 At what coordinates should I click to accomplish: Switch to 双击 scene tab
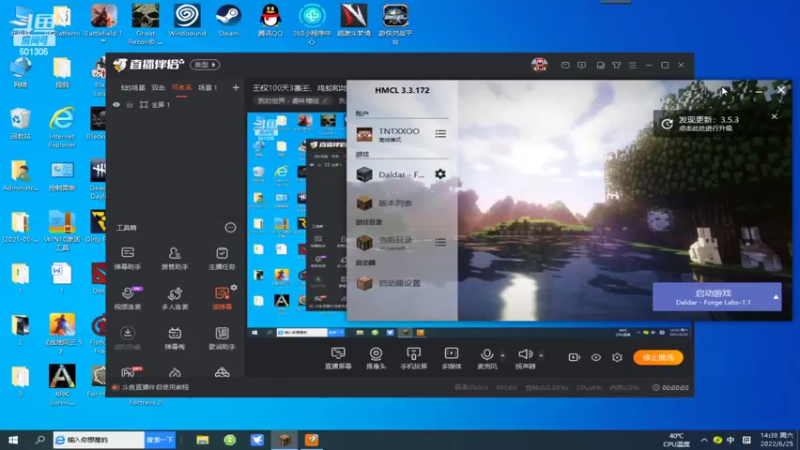pos(158,88)
